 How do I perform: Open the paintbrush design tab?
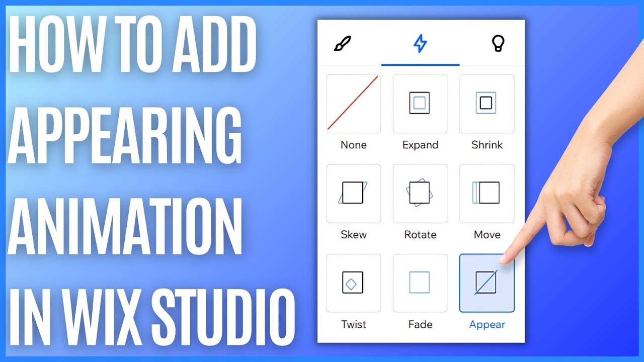pos(343,44)
